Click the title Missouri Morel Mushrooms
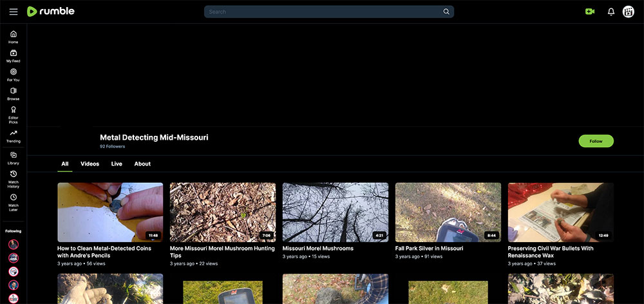The width and height of the screenshot is (644, 304). point(318,249)
